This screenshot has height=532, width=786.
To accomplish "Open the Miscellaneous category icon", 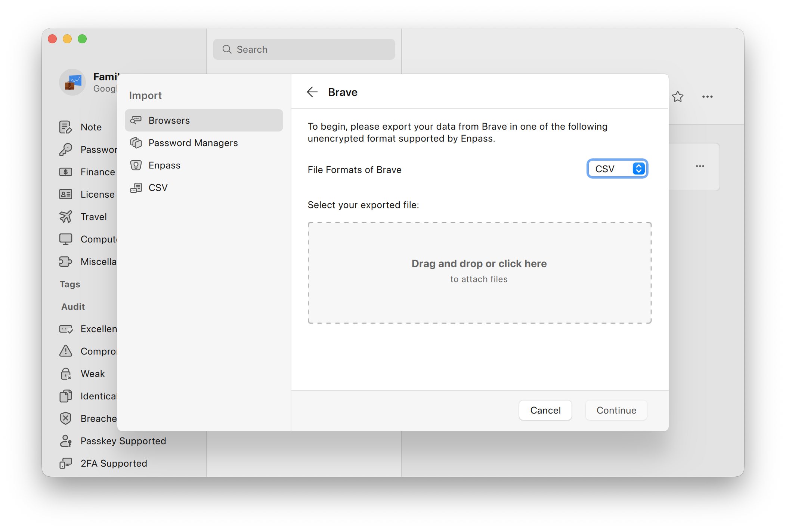I will 66,262.
